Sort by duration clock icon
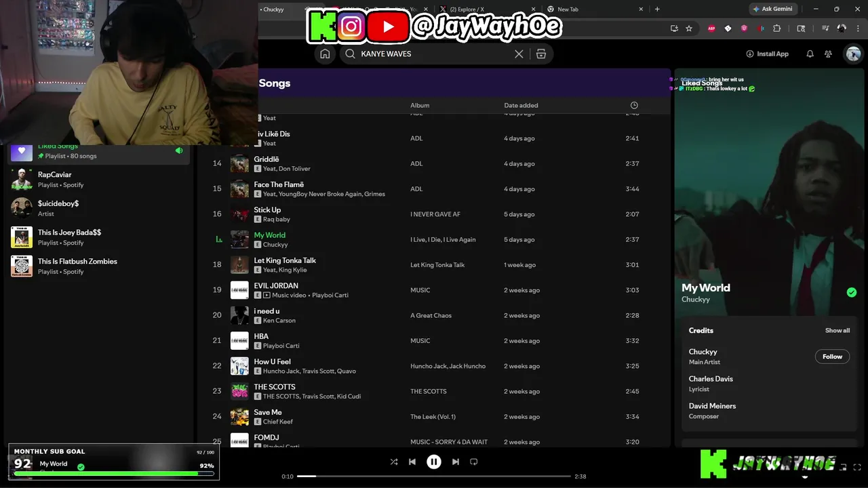The height and width of the screenshot is (488, 868). [x=634, y=105]
